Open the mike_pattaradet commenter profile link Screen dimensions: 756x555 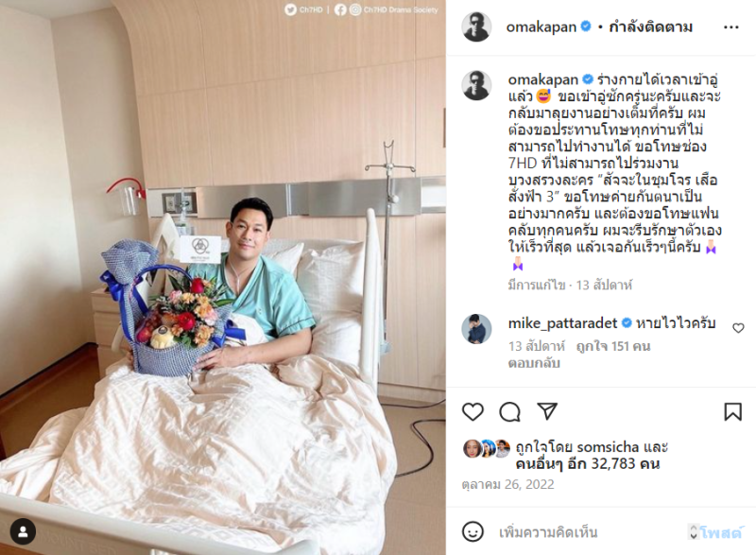(562, 323)
